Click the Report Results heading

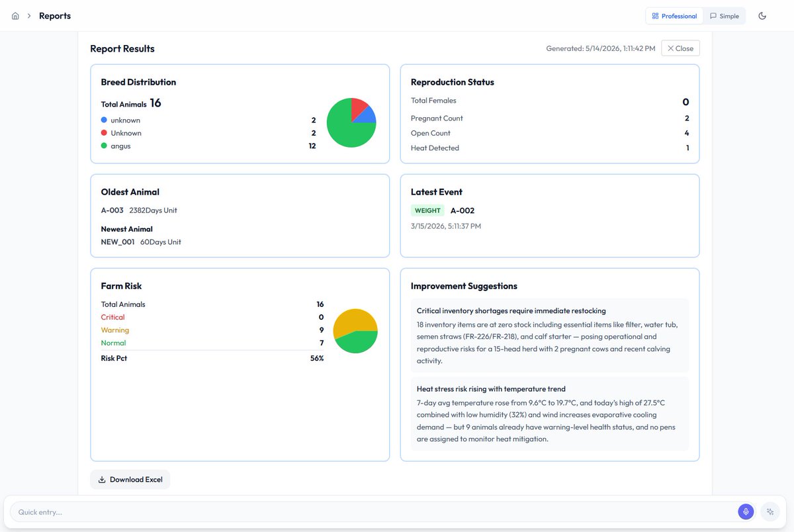(122, 48)
